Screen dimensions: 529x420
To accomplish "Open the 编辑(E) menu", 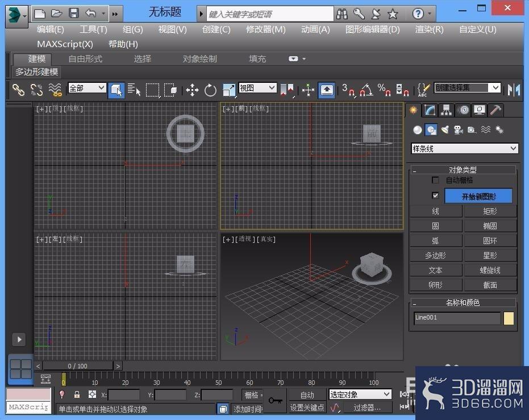I will coord(50,30).
